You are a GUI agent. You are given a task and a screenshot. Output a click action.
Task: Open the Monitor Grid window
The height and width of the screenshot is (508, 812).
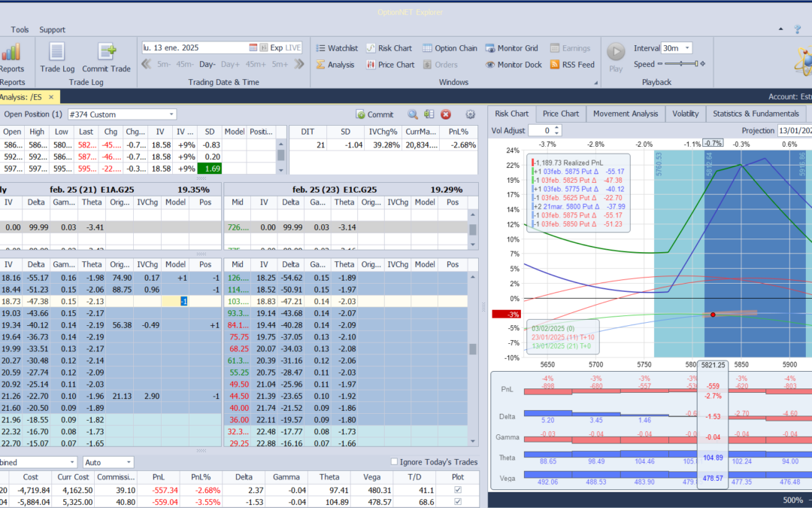[x=512, y=48]
